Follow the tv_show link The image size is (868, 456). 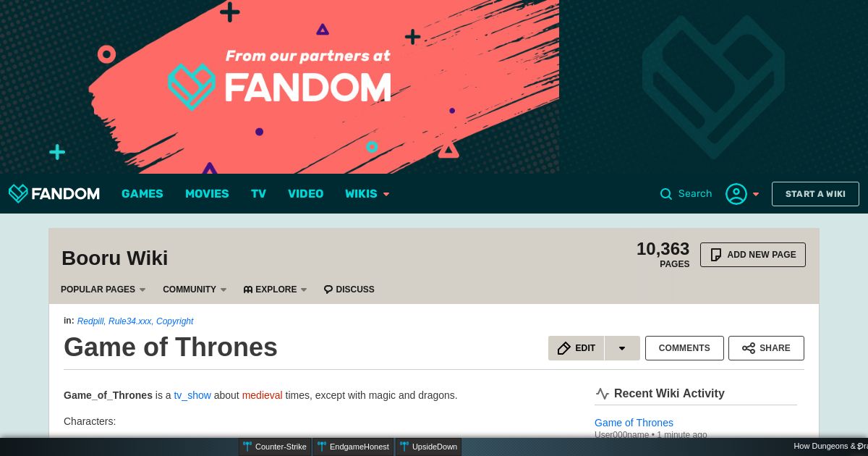click(x=192, y=395)
